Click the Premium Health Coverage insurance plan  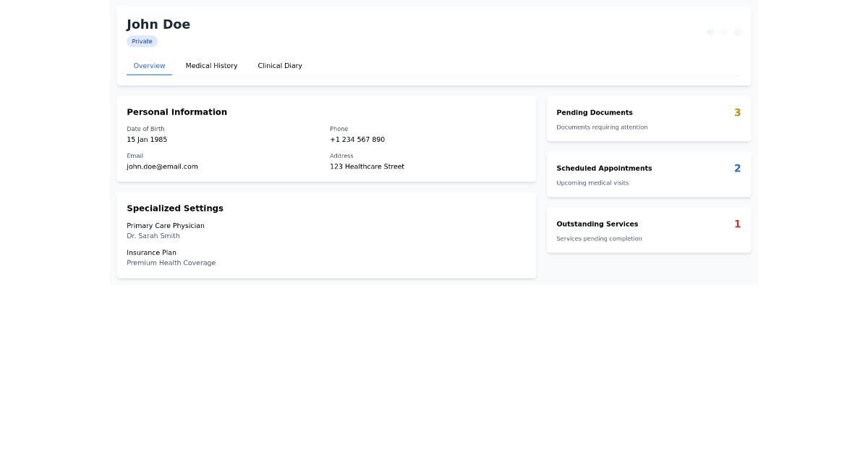[171, 262]
